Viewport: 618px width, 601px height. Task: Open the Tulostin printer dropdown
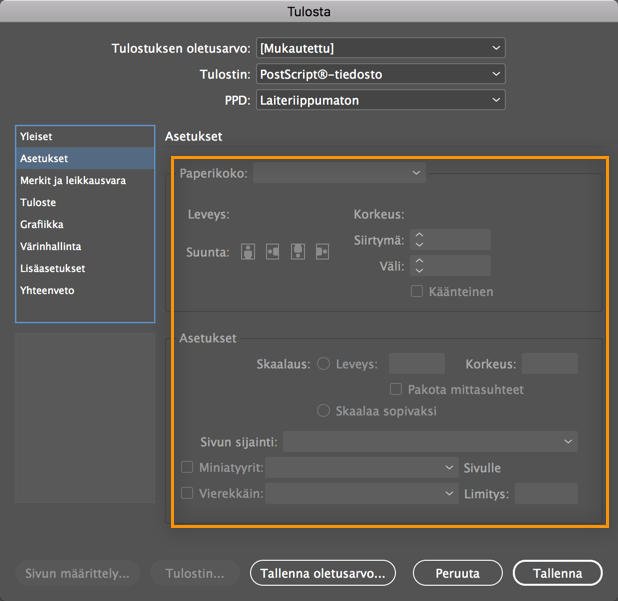(380, 74)
